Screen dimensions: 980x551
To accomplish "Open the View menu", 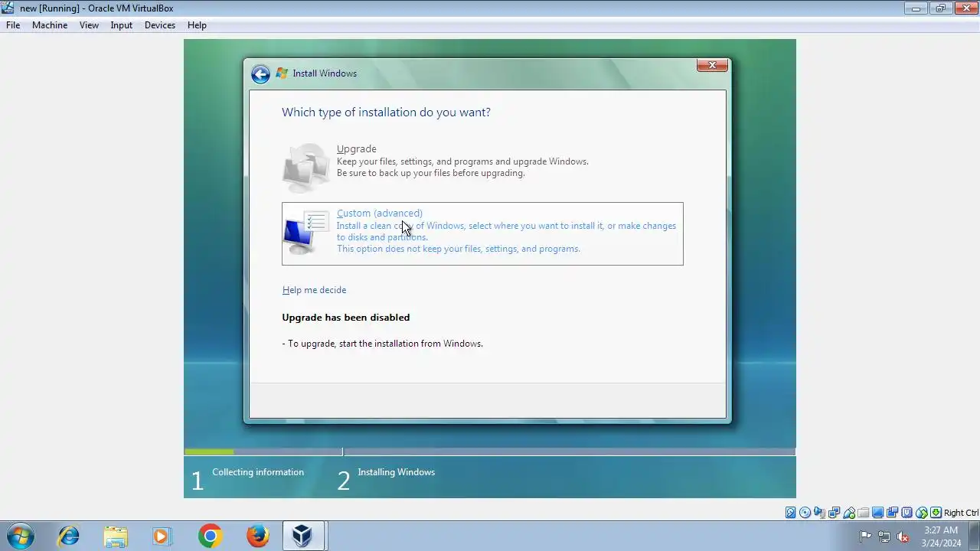I will (89, 25).
